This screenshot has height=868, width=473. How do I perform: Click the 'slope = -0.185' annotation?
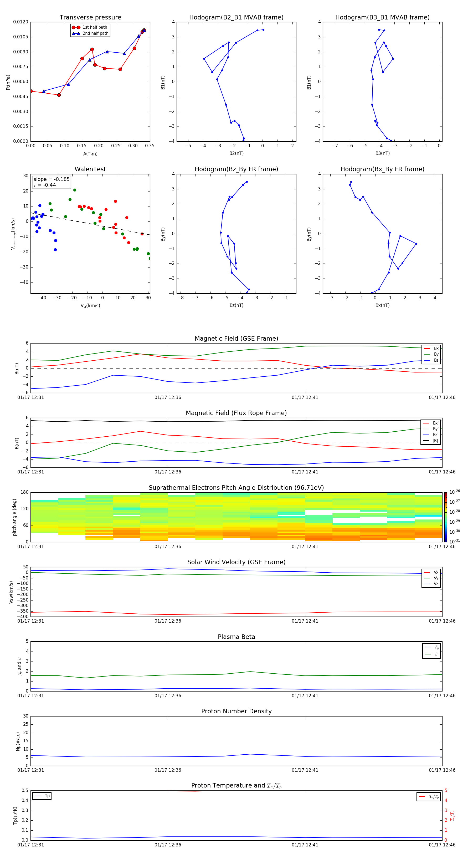pos(52,179)
